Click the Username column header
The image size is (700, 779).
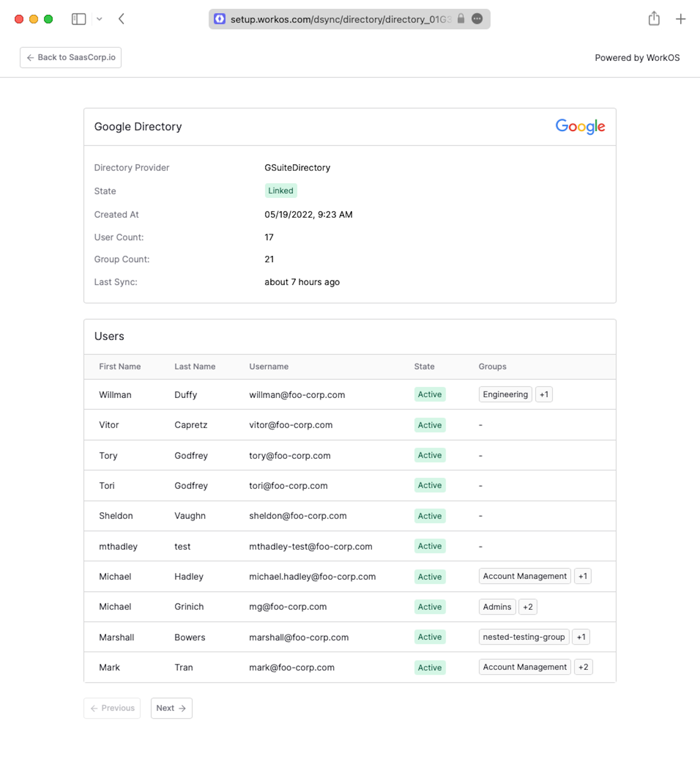click(x=268, y=366)
